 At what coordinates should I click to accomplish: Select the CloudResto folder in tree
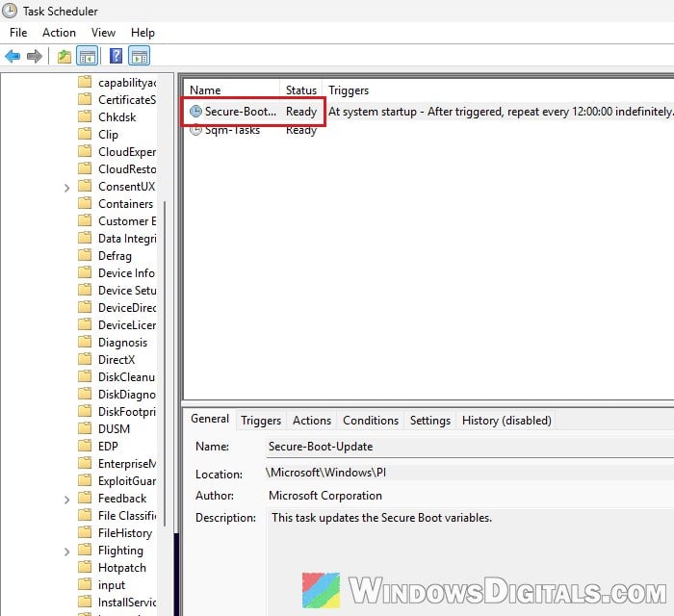[127, 168]
